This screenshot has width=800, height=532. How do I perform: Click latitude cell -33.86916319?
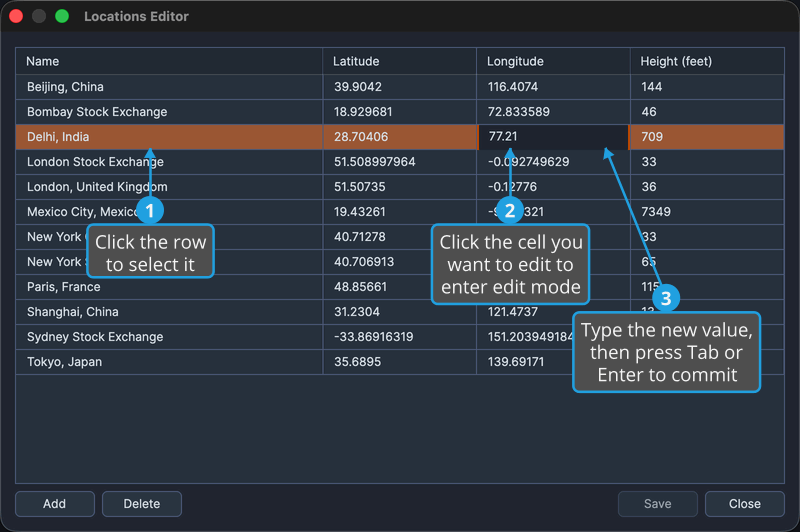[x=399, y=337]
